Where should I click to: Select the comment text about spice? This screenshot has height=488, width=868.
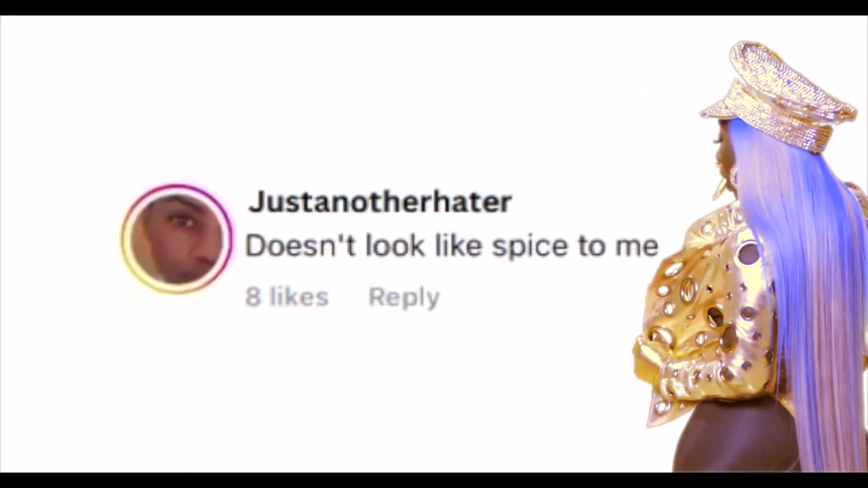(452, 245)
